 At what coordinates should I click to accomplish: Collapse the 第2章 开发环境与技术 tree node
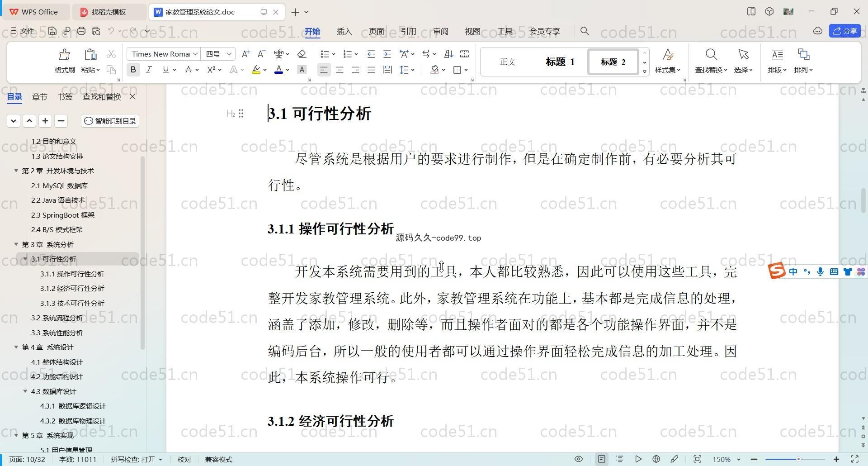[x=16, y=171]
